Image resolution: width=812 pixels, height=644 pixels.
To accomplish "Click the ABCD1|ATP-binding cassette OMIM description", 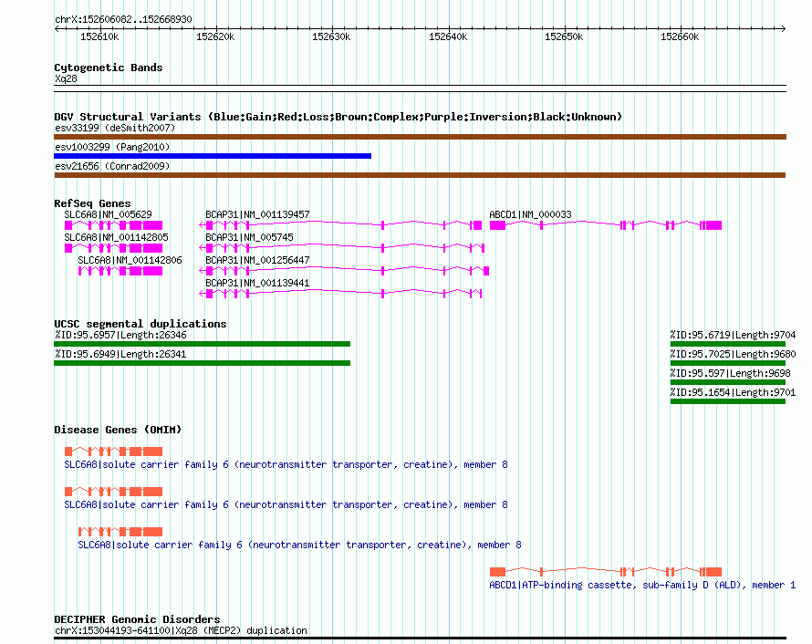I will coord(642,585).
